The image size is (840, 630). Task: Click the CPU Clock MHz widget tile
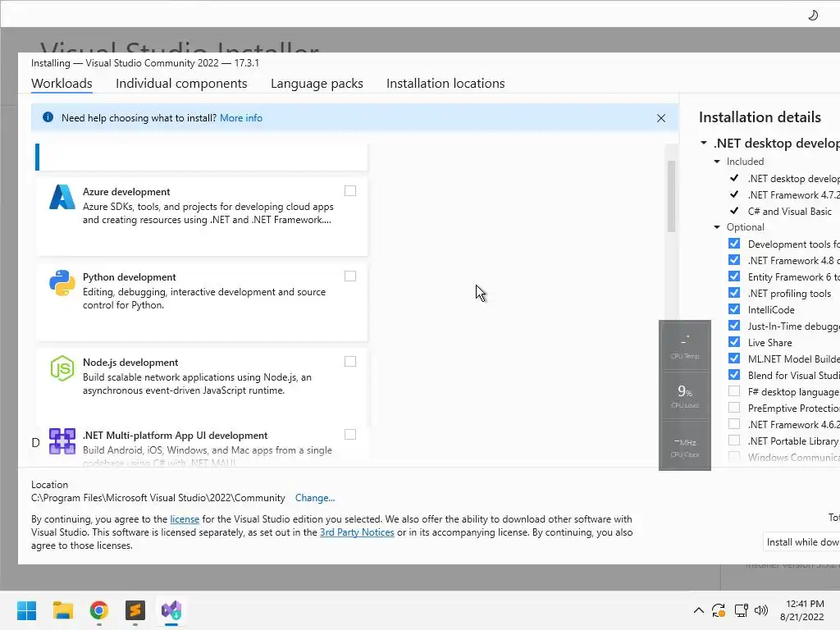coord(685,445)
